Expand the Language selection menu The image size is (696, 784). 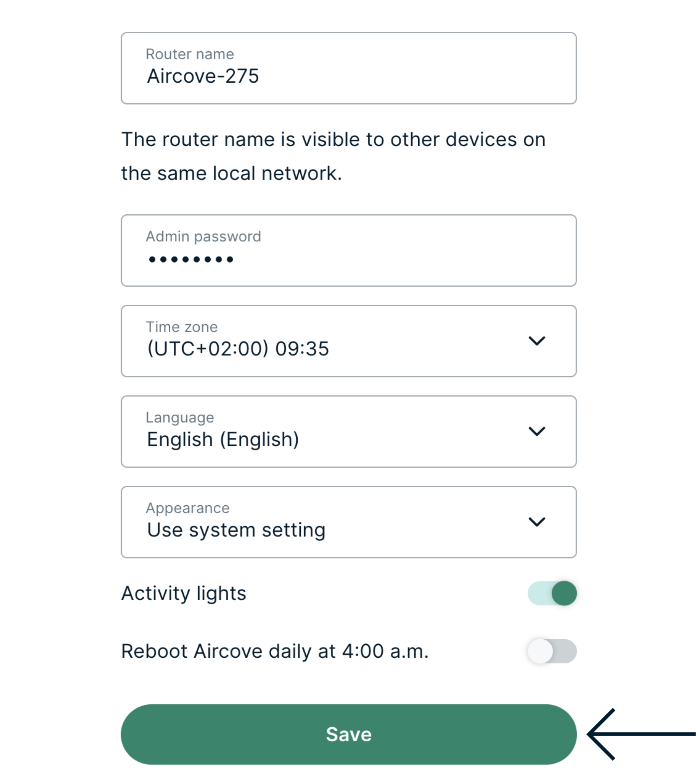pos(348,431)
